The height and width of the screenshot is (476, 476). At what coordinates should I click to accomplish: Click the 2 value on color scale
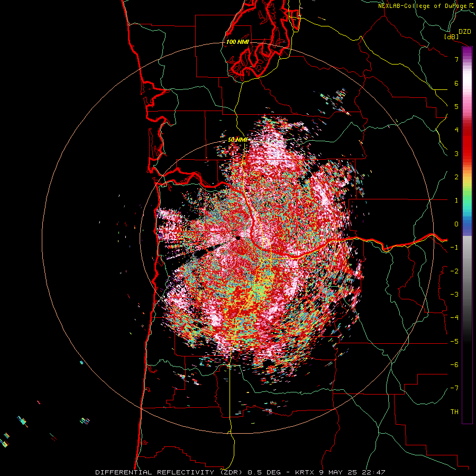(x=456, y=177)
